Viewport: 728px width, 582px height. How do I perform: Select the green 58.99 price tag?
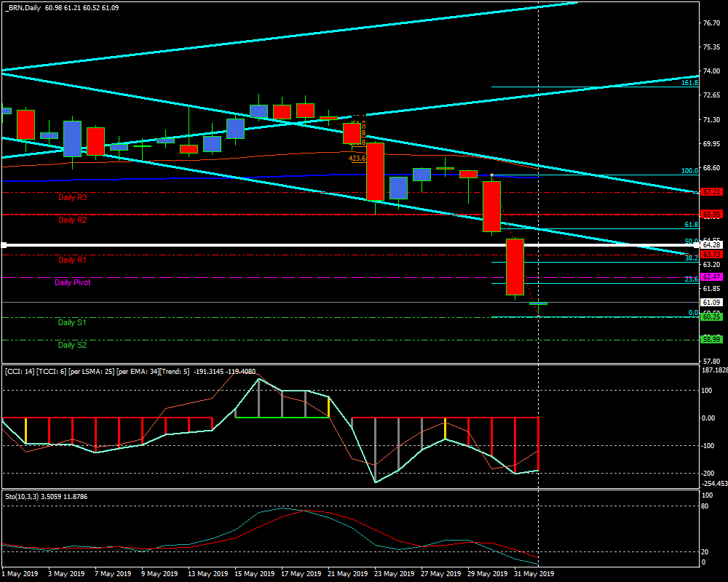pyautogui.click(x=711, y=340)
